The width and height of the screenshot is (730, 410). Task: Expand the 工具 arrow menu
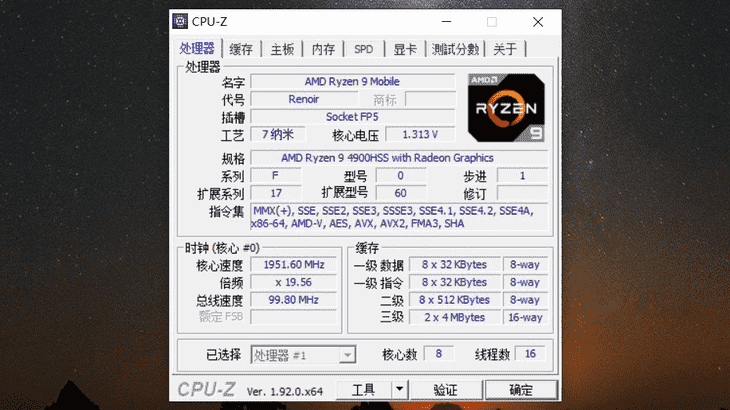pyautogui.click(x=399, y=390)
